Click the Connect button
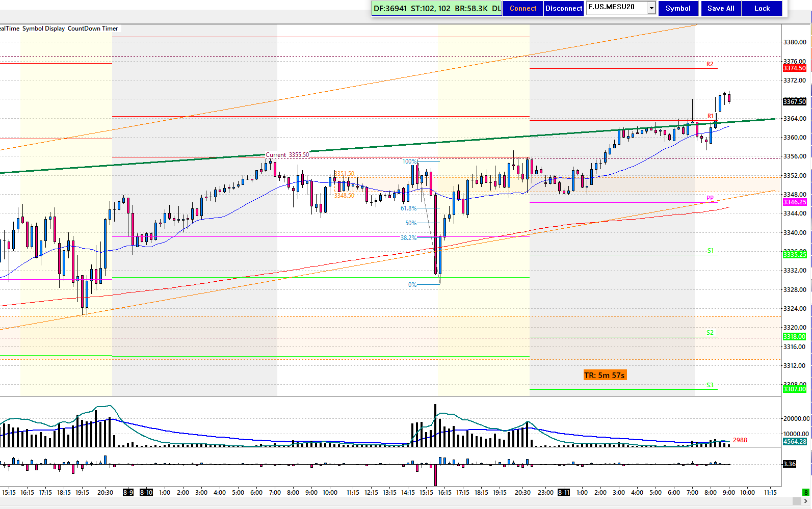 (x=523, y=8)
